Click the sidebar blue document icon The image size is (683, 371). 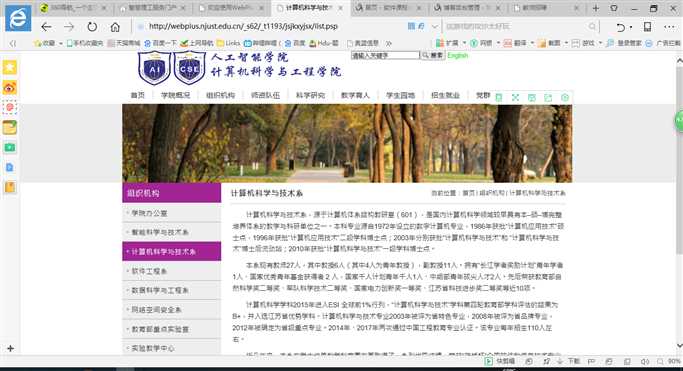10,167
